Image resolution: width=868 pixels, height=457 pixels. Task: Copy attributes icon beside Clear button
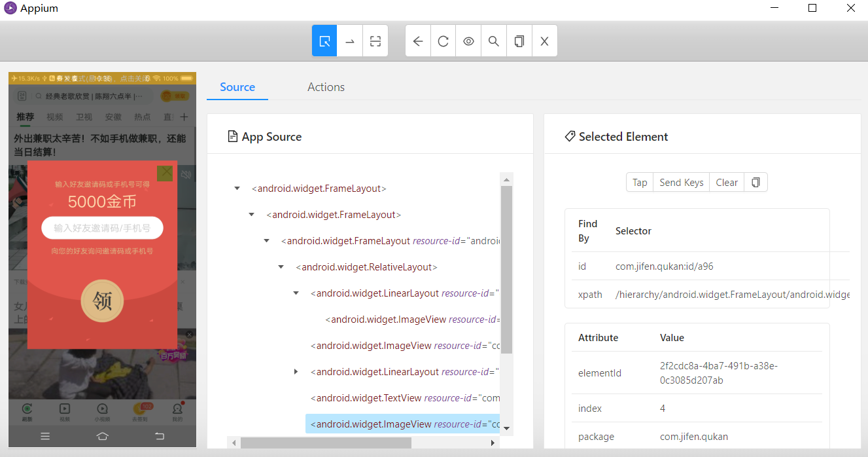click(x=755, y=183)
